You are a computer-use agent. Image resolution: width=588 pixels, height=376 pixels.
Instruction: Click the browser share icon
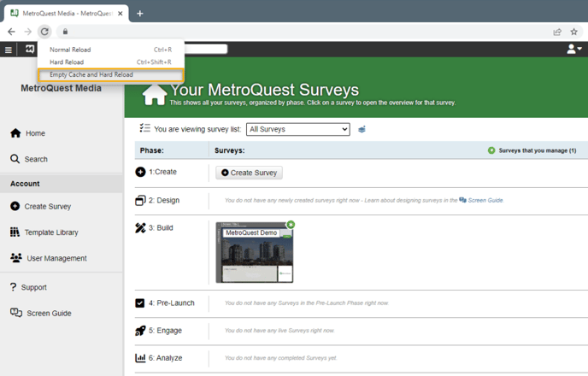click(557, 32)
